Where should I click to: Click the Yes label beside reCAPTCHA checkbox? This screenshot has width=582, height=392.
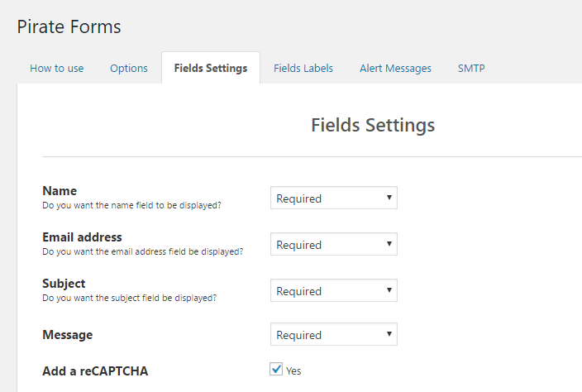coord(293,370)
